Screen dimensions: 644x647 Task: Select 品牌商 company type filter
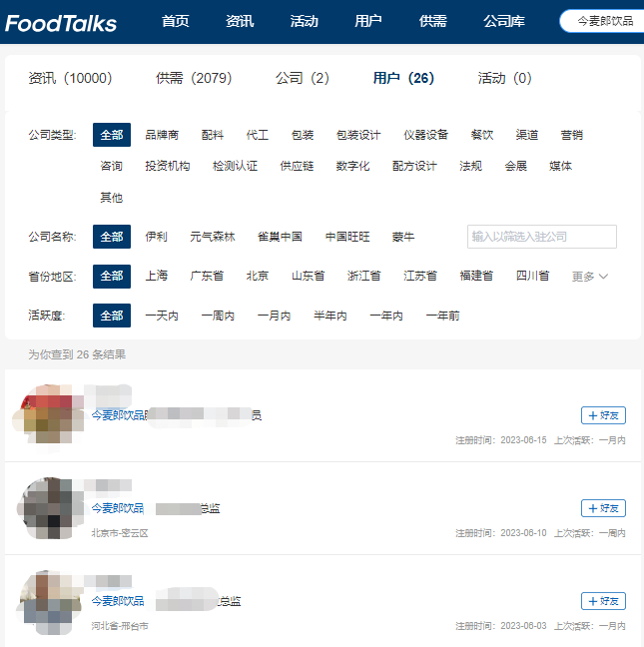click(162, 135)
